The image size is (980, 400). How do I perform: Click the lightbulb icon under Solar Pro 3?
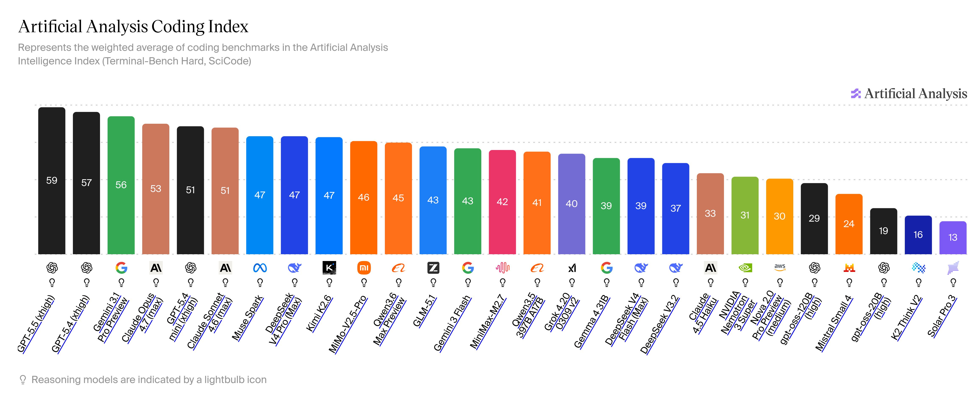(x=953, y=282)
